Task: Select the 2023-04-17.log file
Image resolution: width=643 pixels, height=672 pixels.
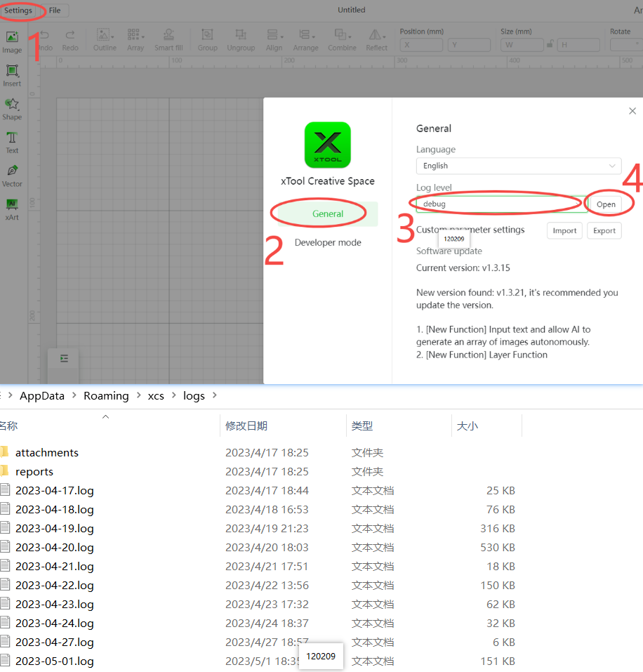Action: point(55,490)
